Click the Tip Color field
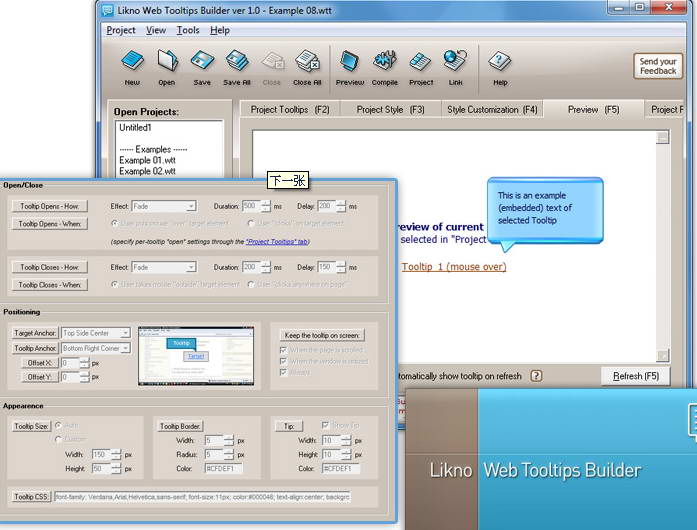Screen dimensions: 697x530 341,468
